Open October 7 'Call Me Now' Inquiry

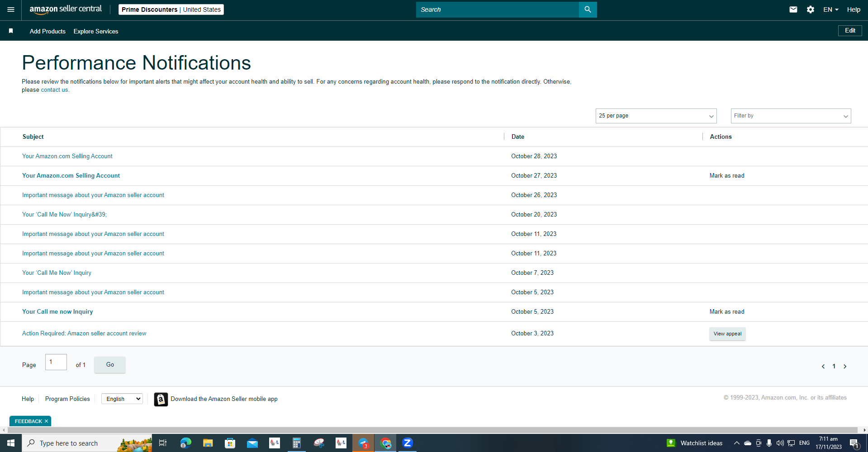point(57,273)
